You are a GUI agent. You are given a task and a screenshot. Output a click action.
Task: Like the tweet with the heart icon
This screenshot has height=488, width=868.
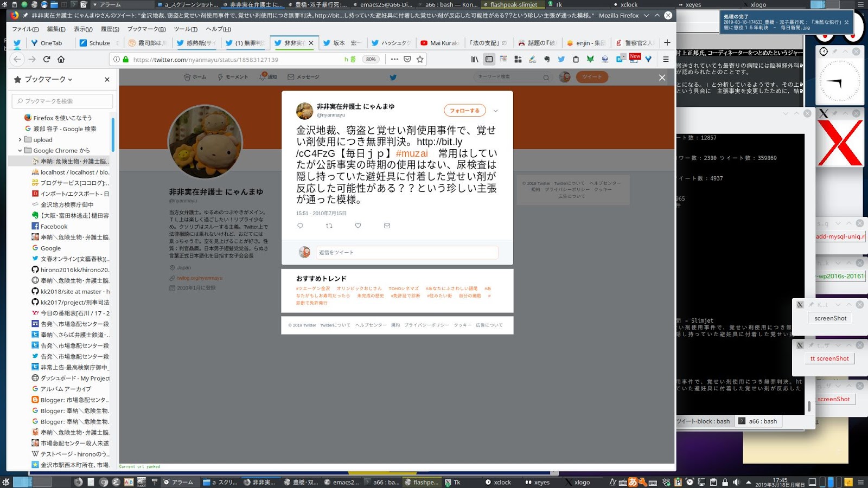click(358, 226)
